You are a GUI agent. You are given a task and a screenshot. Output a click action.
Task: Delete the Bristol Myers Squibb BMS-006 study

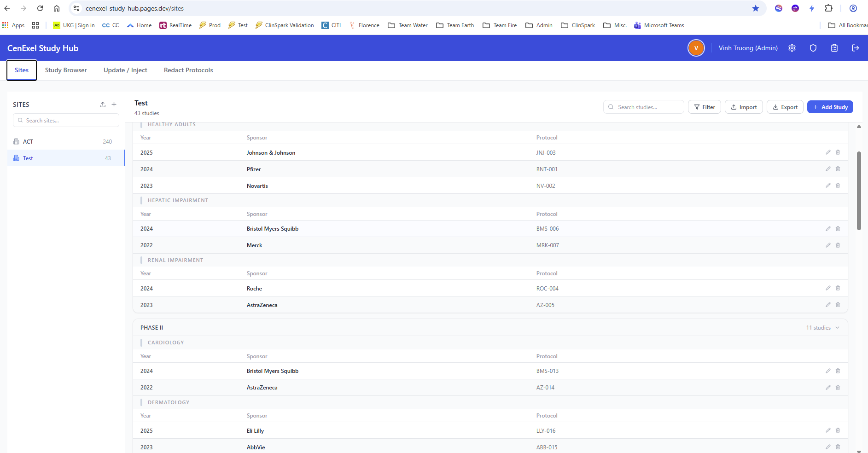coord(838,229)
